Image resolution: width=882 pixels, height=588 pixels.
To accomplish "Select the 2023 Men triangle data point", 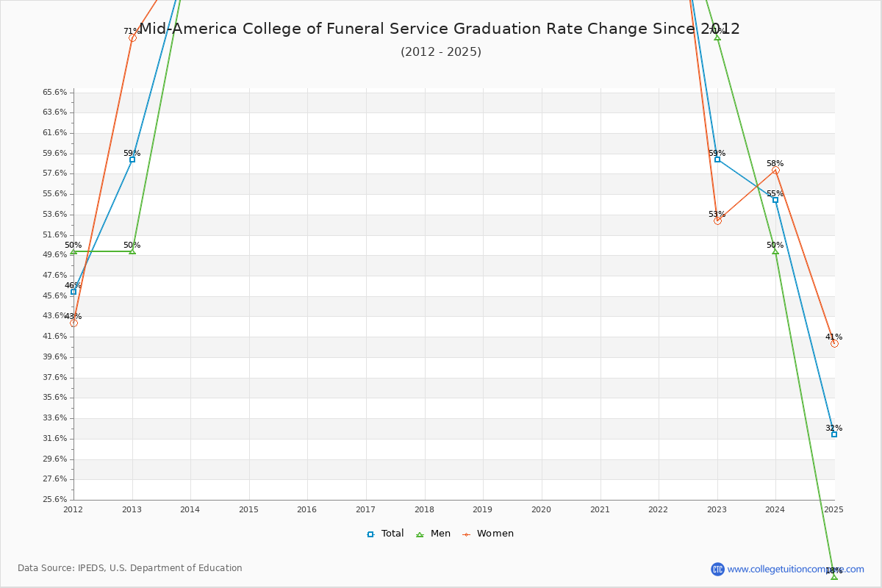I will (717, 37).
